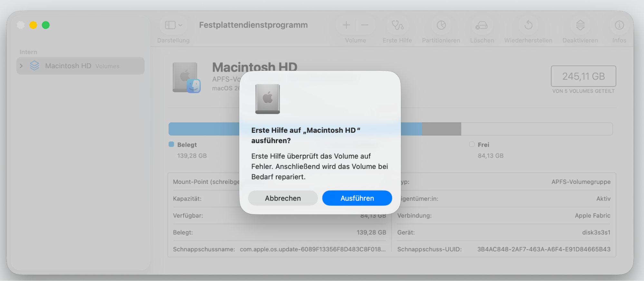
Task: Remove a volume with minus icon
Action: pyautogui.click(x=365, y=25)
